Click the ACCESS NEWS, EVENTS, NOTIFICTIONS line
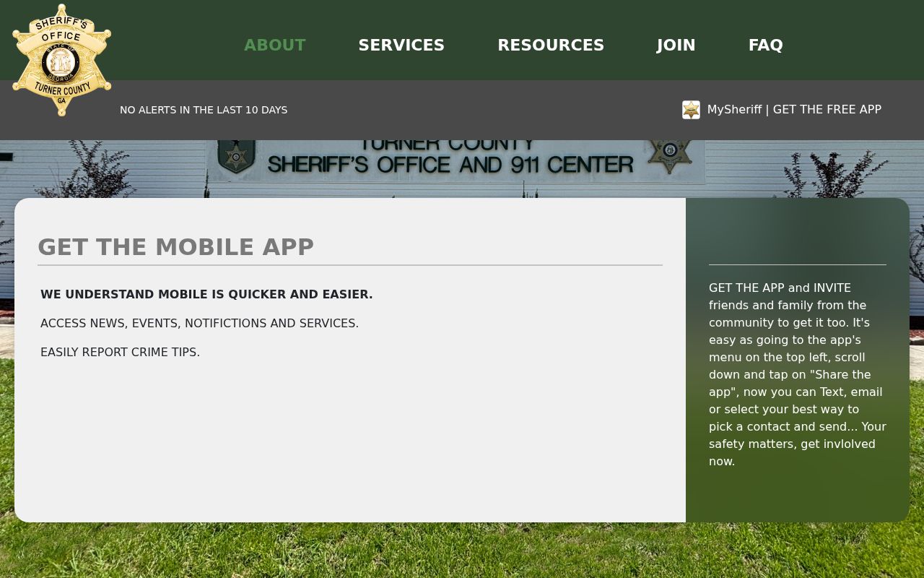This screenshot has width=924, height=578. tap(199, 323)
